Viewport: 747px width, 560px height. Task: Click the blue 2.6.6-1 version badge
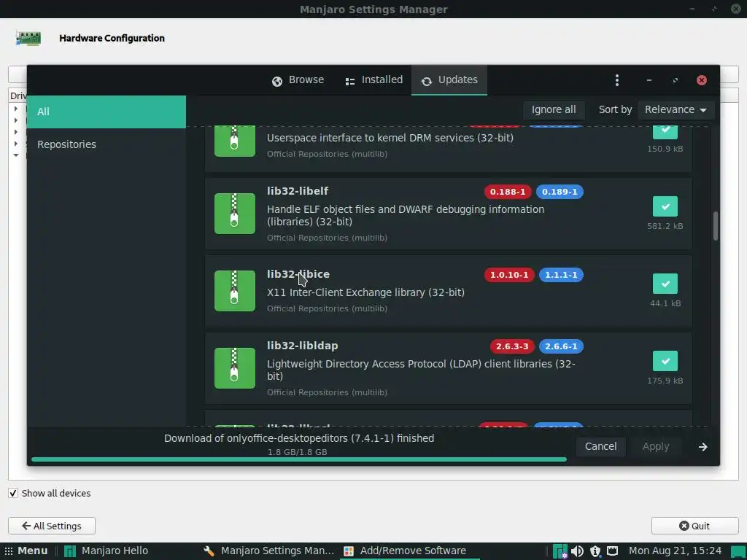(x=561, y=346)
